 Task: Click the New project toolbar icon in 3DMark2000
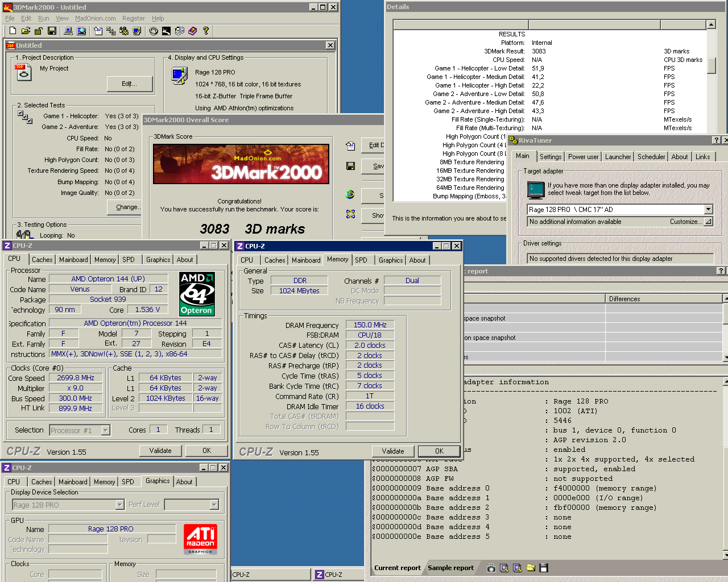point(13,31)
